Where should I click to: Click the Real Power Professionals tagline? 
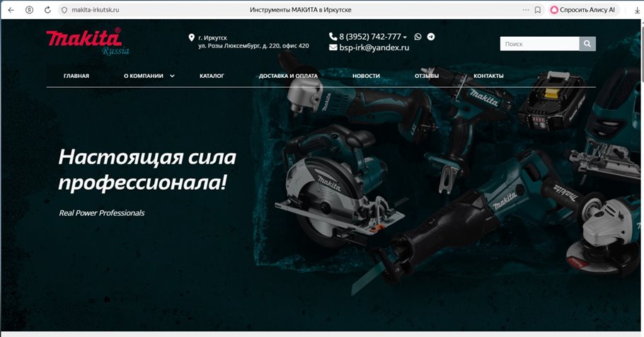(102, 213)
